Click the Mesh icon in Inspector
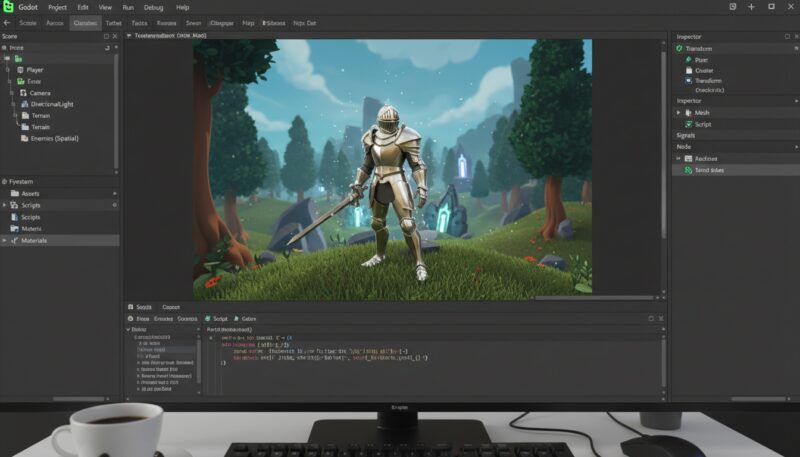The width and height of the screenshot is (800, 457). click(x=689, y=113)
